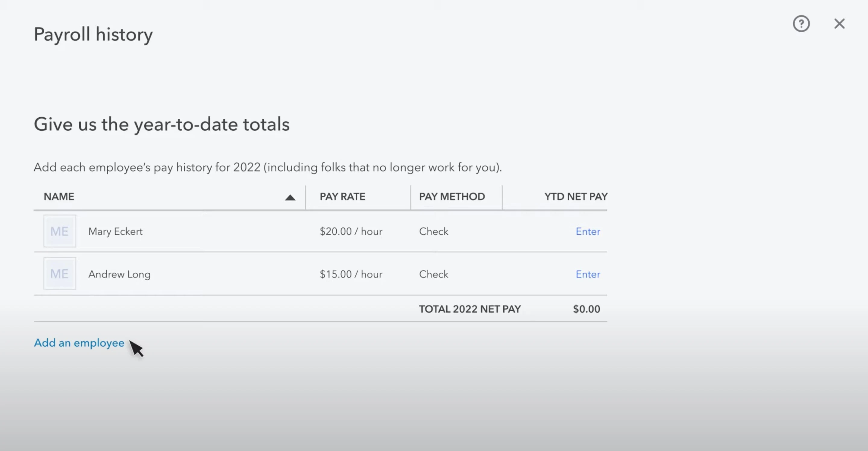
Task: Select Andrew Long's avatar thumbnail
Action: (x=60, y=274)
